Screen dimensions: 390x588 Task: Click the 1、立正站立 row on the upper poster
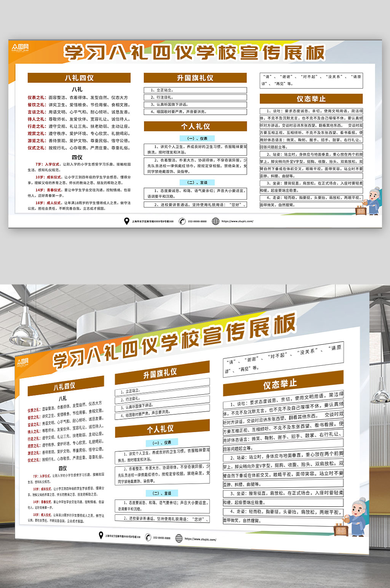point(195,90)
